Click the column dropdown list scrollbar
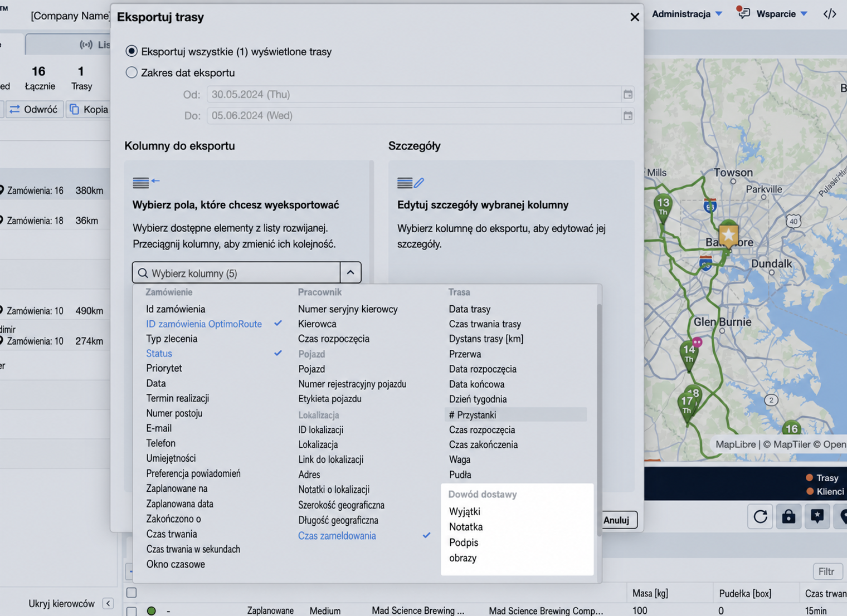 [x=599, y=421]
